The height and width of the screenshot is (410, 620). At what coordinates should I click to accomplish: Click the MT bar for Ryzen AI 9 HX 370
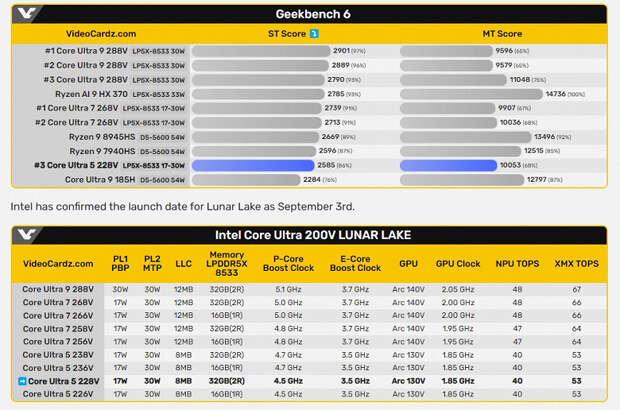(471, 94)
